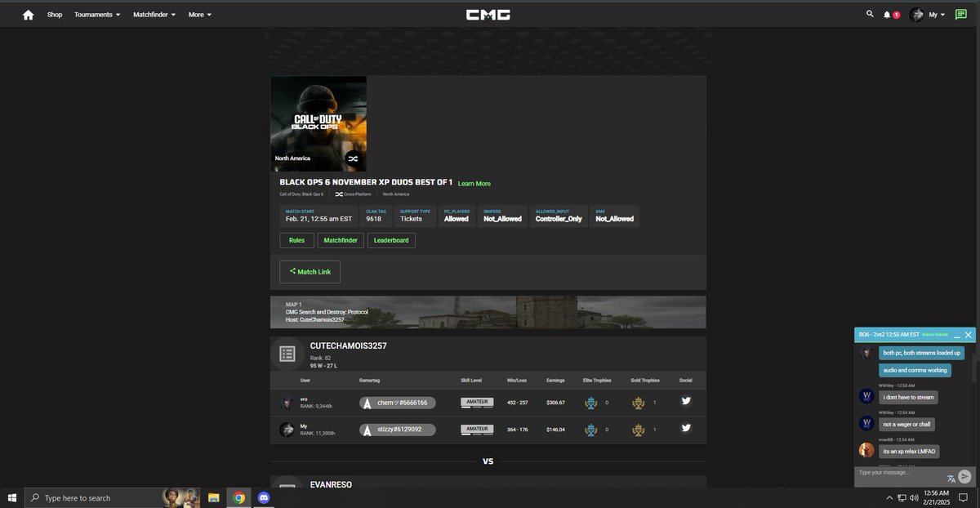
Task: Click the CUTECHAMOIS3257 team name
Action: click(349, 345)
